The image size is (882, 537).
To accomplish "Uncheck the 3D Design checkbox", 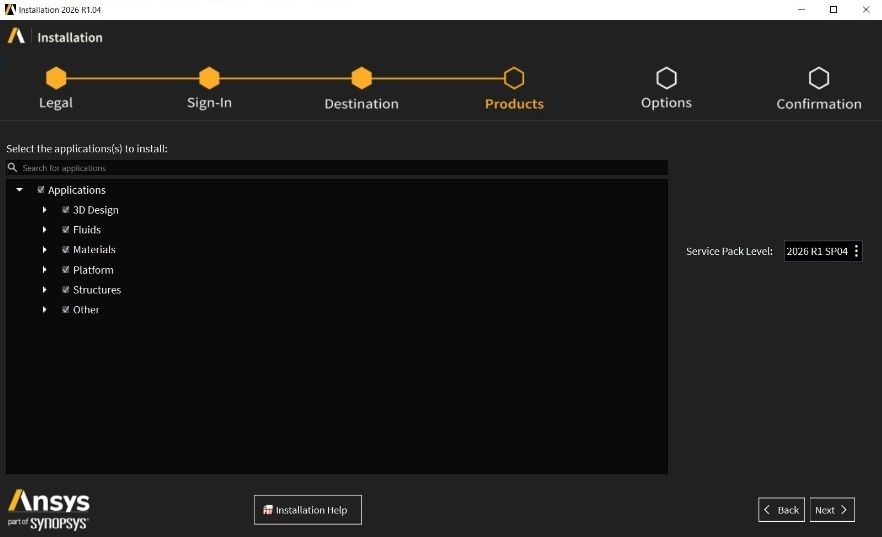I will [x=65, y=210].
